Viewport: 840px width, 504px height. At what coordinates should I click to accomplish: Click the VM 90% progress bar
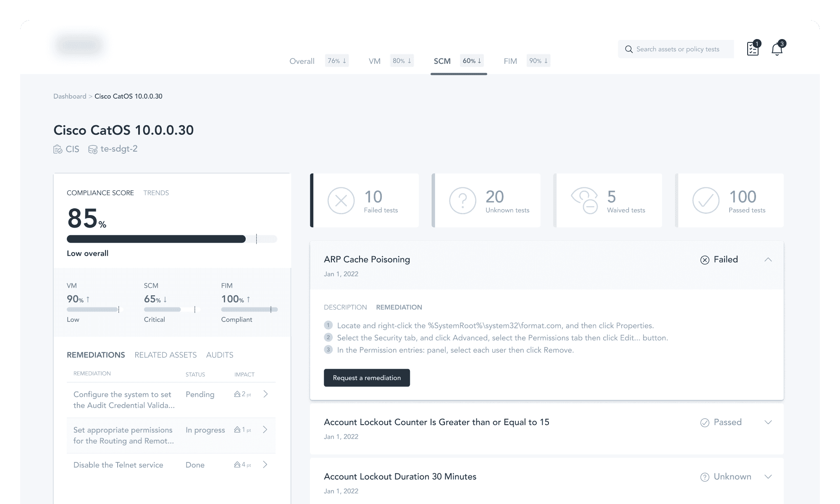coord(93,310)
